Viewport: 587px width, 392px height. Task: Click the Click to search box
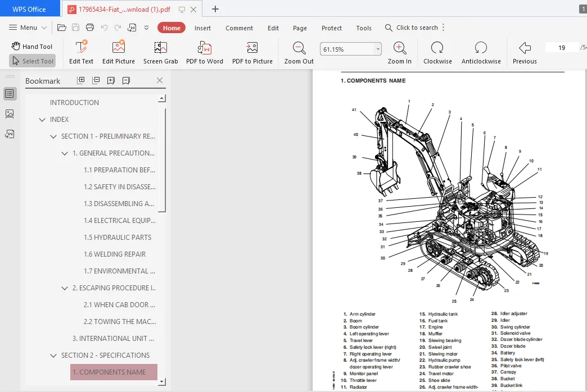point(412,28)
